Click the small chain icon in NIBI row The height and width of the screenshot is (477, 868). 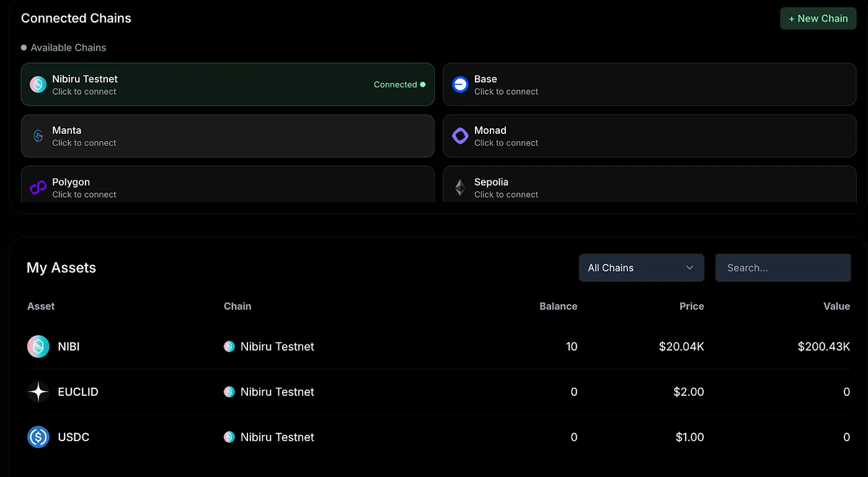(229, 346)
